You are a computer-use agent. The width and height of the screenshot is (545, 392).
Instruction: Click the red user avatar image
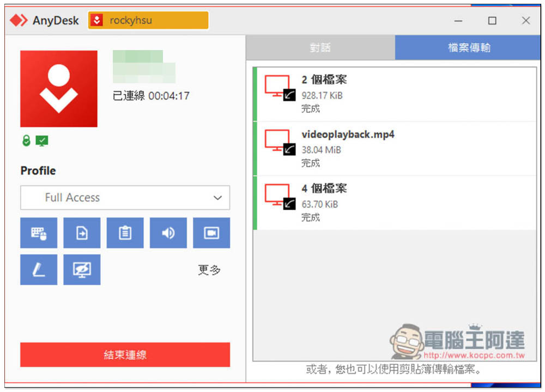[59, 89]
